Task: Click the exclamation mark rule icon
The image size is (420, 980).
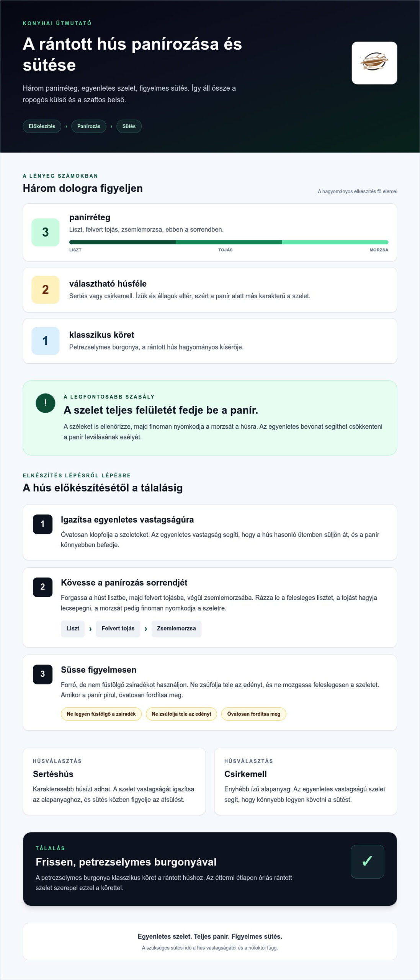Action: tap(45, 403)
